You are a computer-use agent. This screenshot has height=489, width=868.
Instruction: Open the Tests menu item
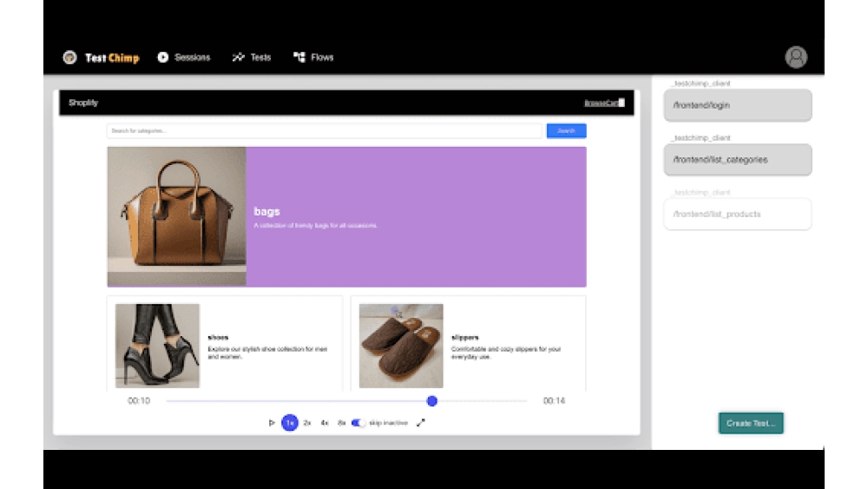pyautogui.click(x=252, y=57)
